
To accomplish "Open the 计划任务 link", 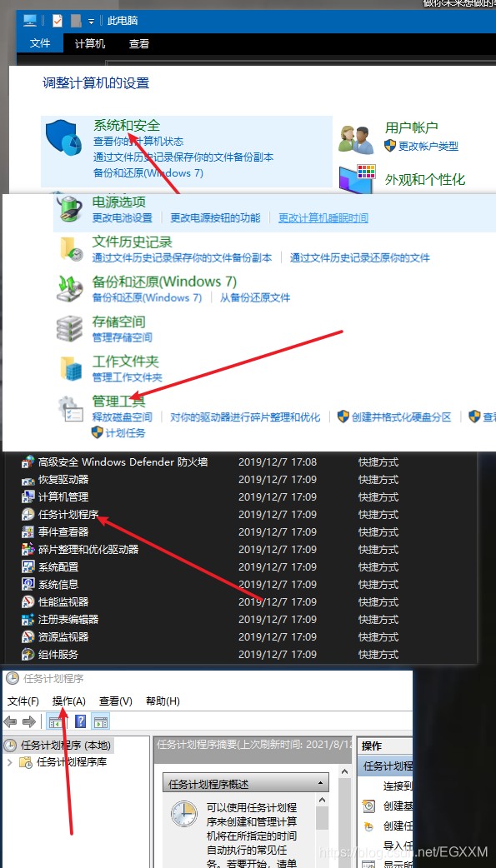I will click(125, 433).
